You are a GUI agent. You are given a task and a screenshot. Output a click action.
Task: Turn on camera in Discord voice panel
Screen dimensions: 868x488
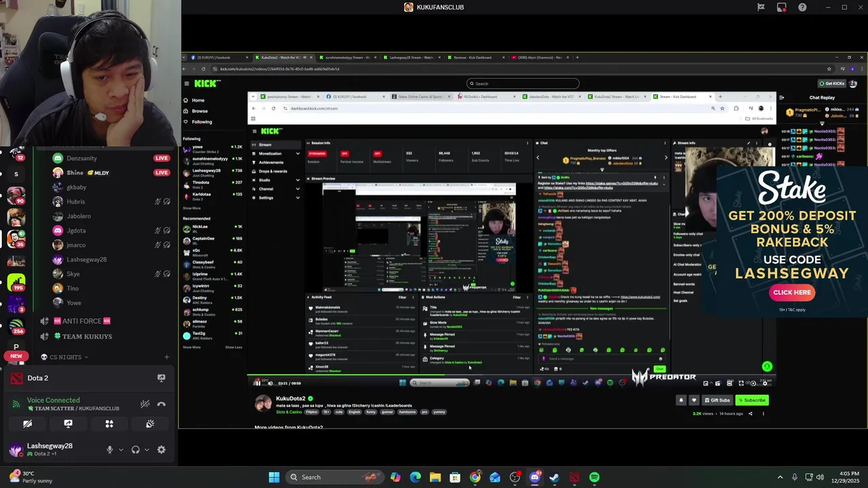click(x=27, y=424)
